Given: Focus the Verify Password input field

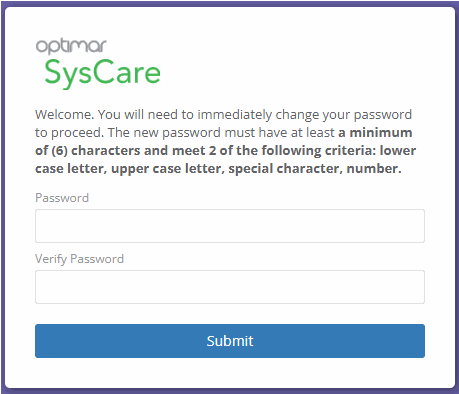Looking at the screenshot, I should tap(230, 287).
